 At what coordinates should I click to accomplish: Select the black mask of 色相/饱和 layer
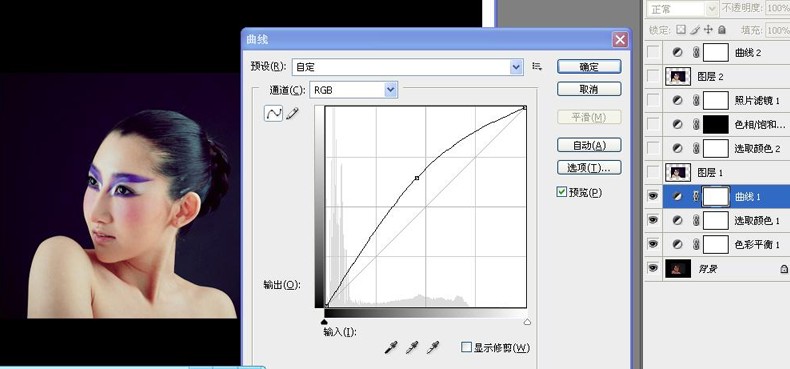[x=716, y=124]
